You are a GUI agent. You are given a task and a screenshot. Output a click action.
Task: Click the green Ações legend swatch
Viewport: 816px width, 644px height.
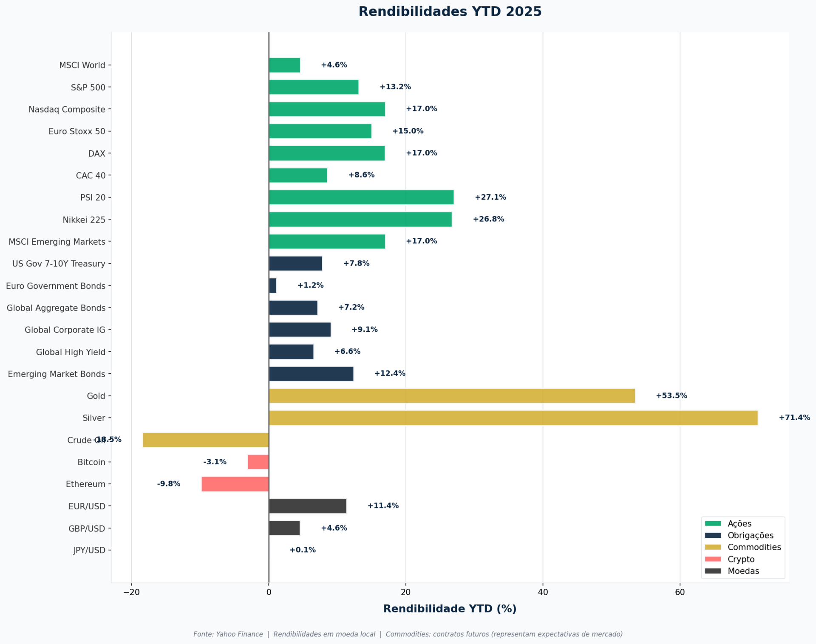pos(713,523)
